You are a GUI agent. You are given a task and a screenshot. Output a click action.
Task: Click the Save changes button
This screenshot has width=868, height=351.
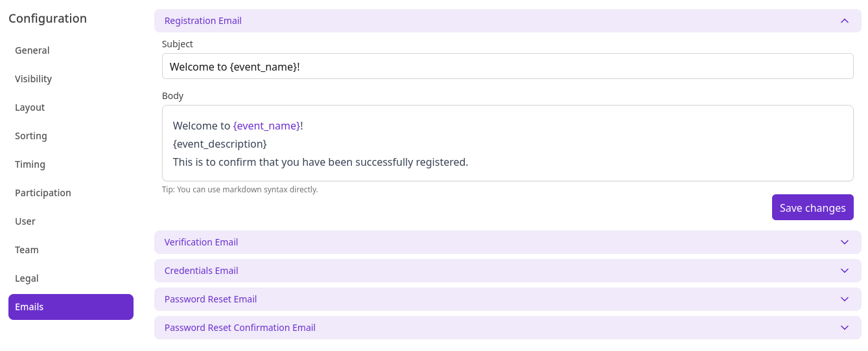pos(812,208)
